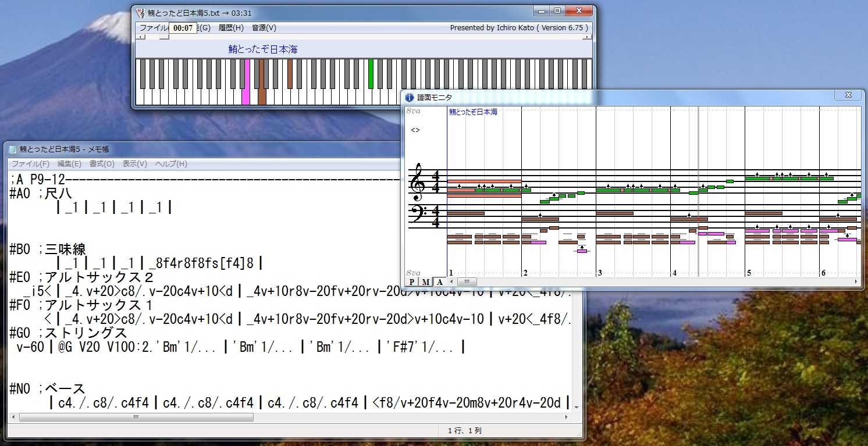Click Notepad's vertical scroll down arrow
868x446 pixels.
(577, 407)
